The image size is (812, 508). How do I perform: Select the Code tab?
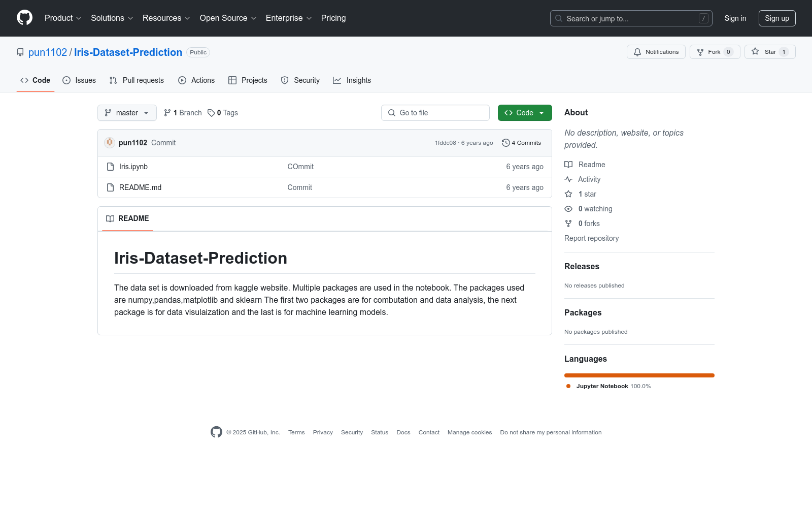click(36, 80)
